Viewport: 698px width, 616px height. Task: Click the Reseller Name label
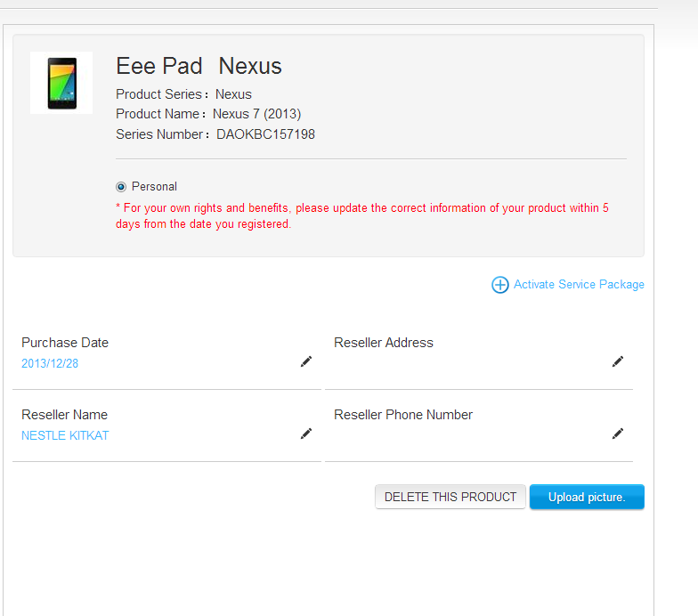64,415
